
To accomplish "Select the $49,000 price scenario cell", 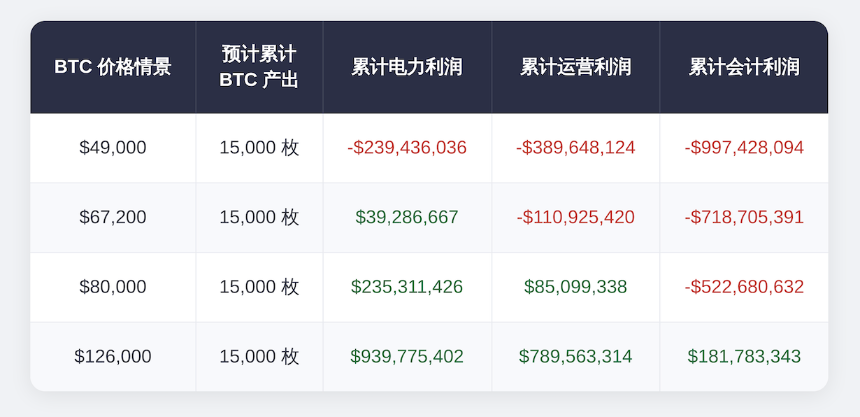I will coord(113,148).
